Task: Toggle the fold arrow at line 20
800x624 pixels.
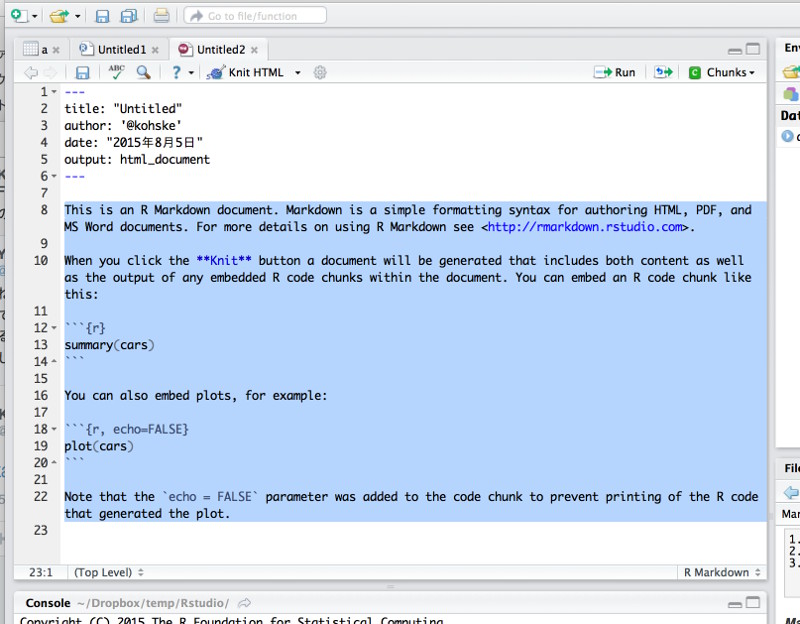Action: pyautogui.click(x=54, y=463)
